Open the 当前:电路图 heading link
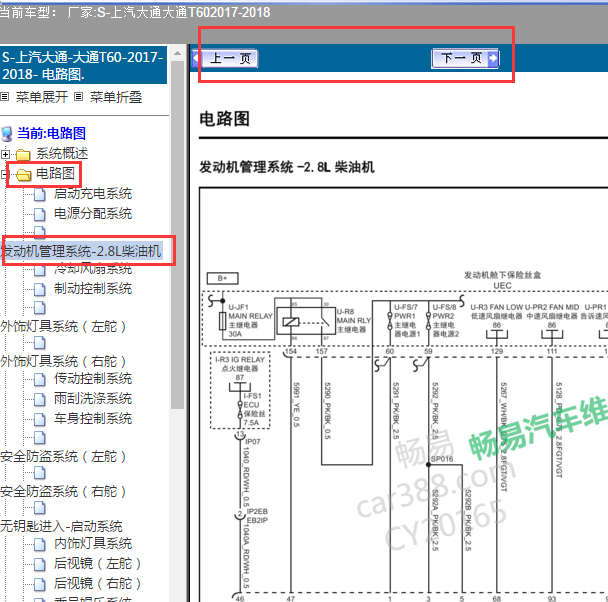Image resolution: width=608 pixels, height=602 pixels. [x=51, y=133]
